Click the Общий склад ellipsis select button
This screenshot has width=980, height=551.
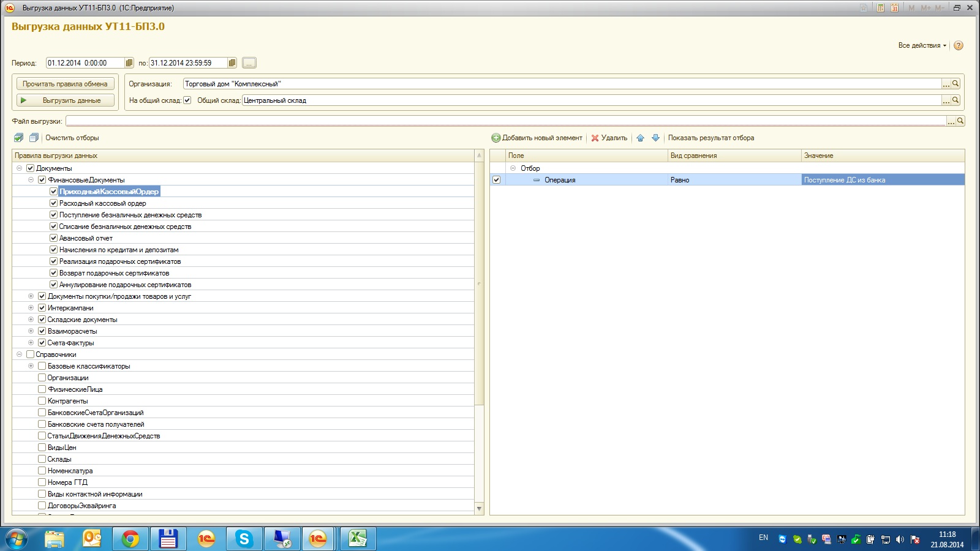(946, 100)
